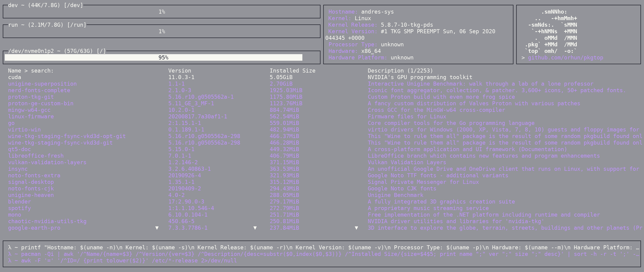
Task: Click the Version column header
Action: (180, 71)
